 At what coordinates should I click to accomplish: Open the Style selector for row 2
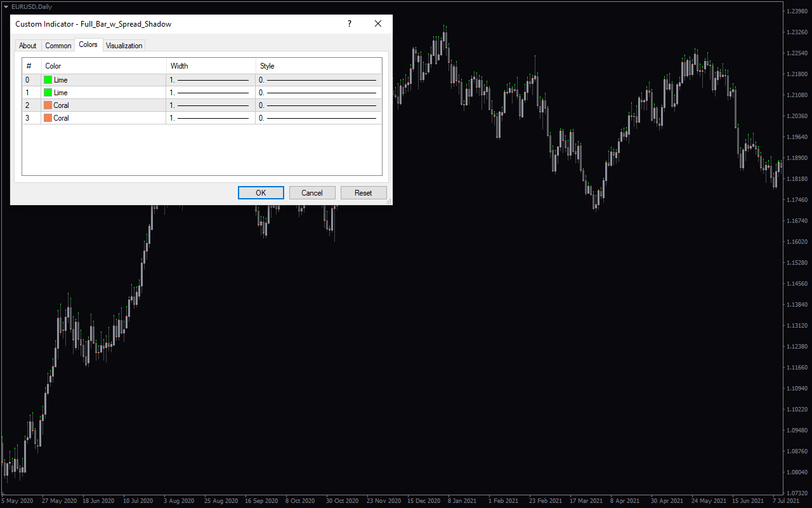(x=318, y=105)
